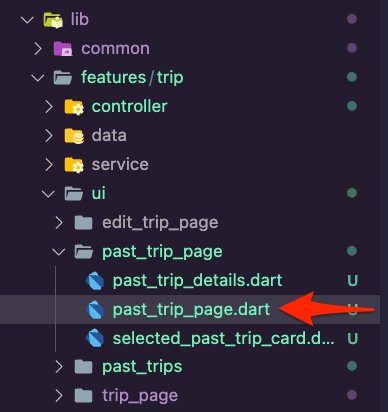The height and width of the screenshot is (412, 388).
Task: Select the common folder label
Action: (x=115, y=49)
